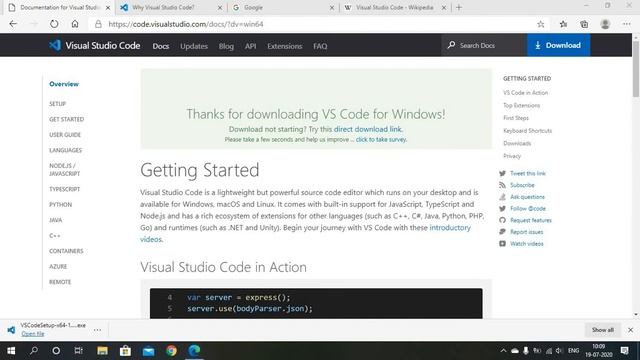The height and width of the screenshot is (360, 640).
Task: Jump to VS Code in Action link
Action: tap(525, 93)
